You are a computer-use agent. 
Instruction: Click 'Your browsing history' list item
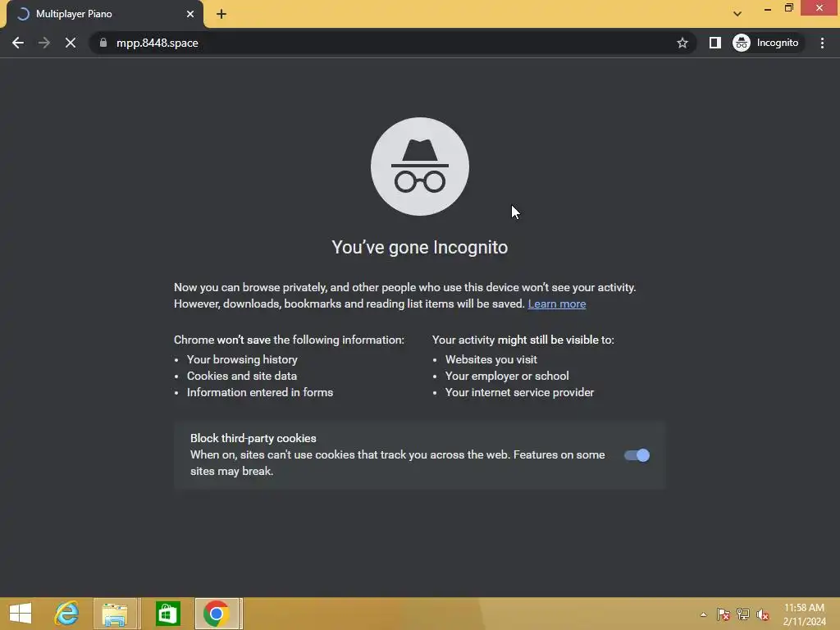coord(242,359)
